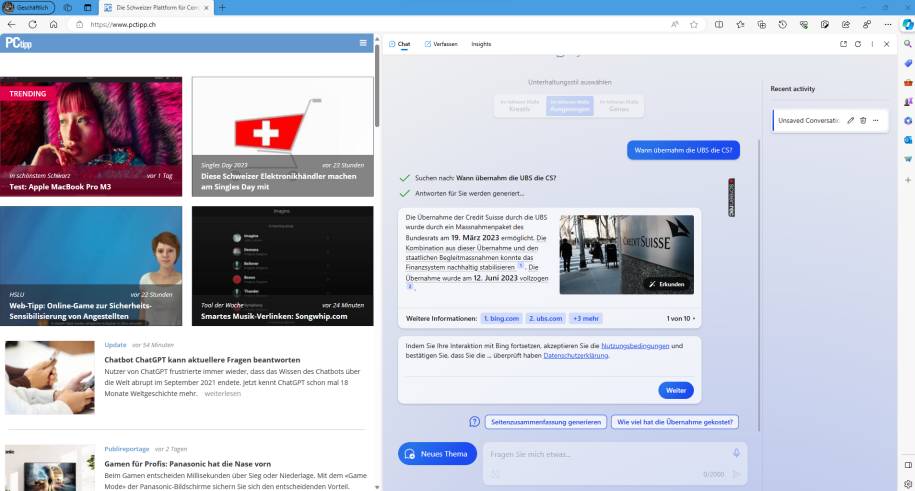The image size is (915, 491).
Task: Open the Share icon in the toolbar
Action: [x=846, y=25]
